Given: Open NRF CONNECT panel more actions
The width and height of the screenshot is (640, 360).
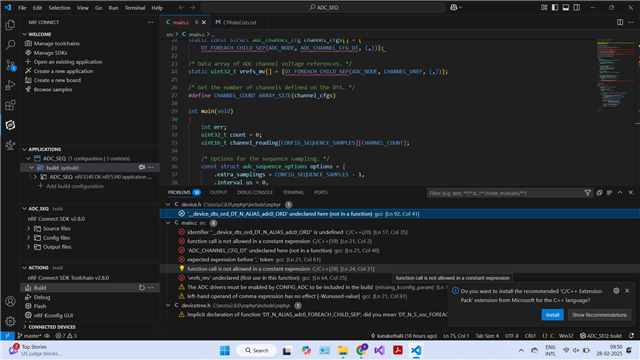Looking at the screenshot, I should (151, 22).
